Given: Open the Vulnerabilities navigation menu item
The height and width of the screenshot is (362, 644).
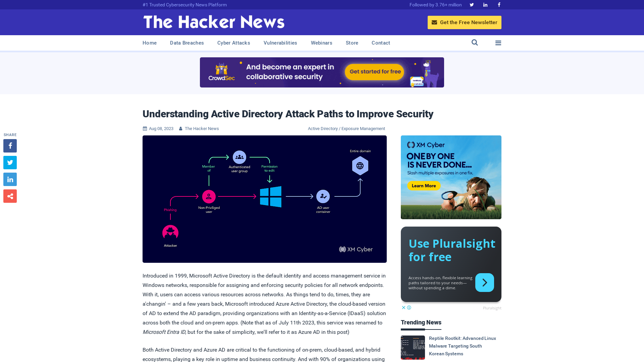Looking at the screenshot, I should [x=280, y=43].
